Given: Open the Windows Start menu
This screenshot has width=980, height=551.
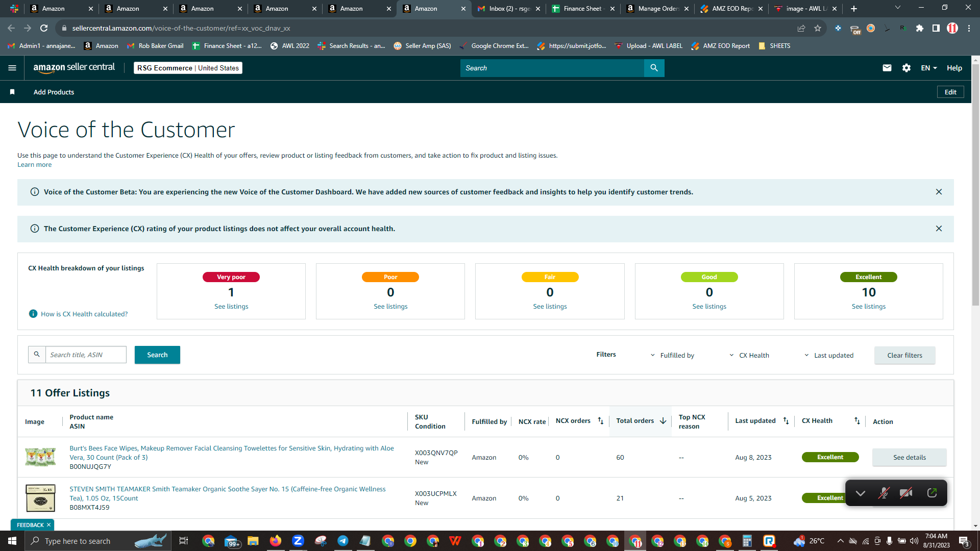Looking at the screenshot, I should point(12,541).
